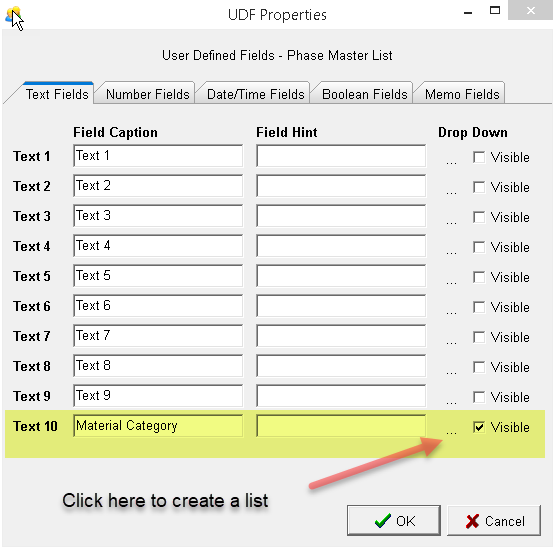The height and width of the screenshot is (548, 559).
Task: Enable the Visible checkbox for Text 1
Action: click(x=479, y=157)
